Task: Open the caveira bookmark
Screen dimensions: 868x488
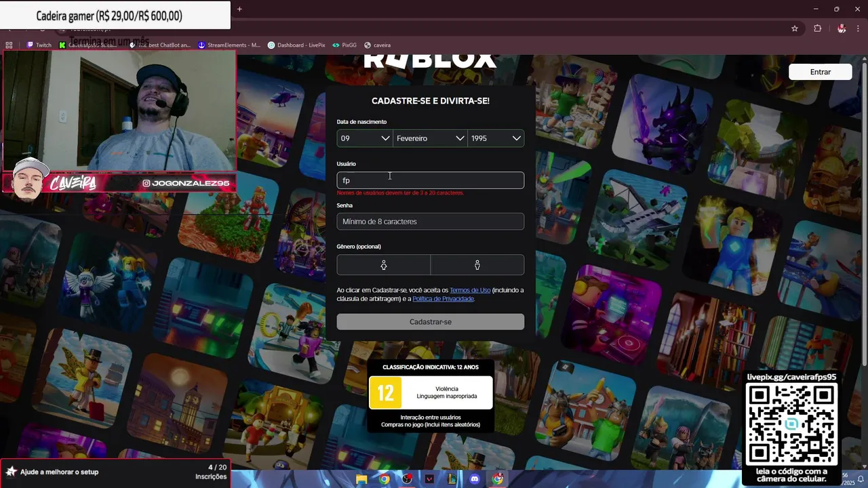Action: click(378, 45)
